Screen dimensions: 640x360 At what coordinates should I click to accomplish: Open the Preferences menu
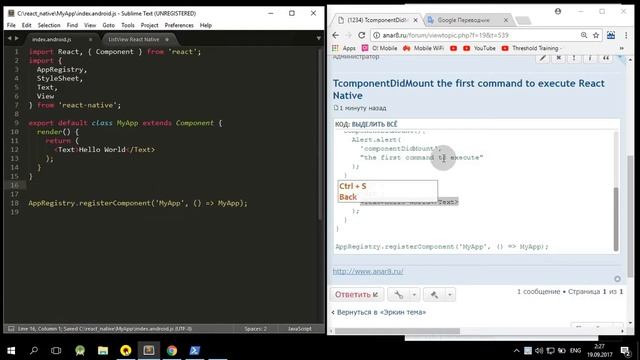point(179,25)
